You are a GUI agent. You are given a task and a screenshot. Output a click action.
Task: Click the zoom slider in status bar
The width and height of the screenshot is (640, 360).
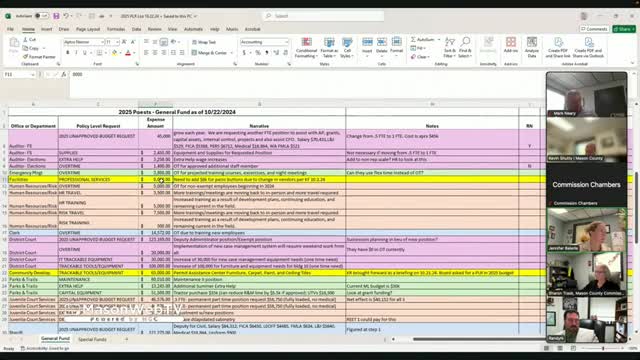[603, 348]
